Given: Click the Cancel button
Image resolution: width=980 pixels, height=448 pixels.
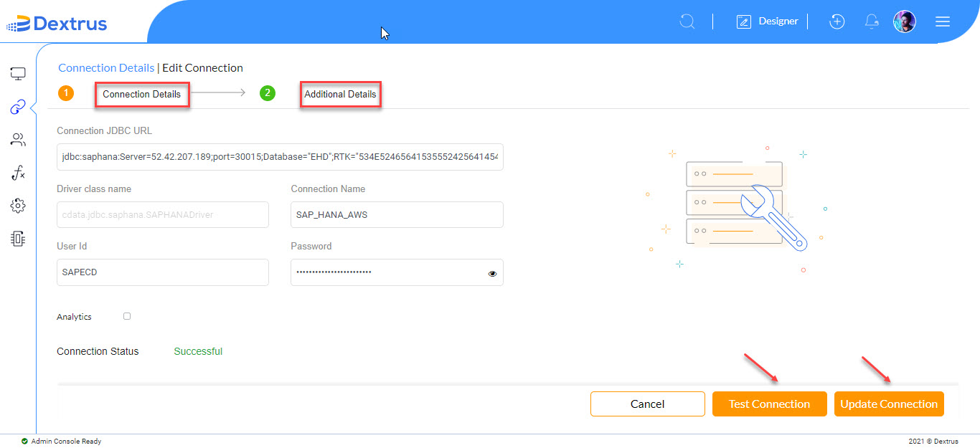Looking at the screenshot, I should 647,404.
